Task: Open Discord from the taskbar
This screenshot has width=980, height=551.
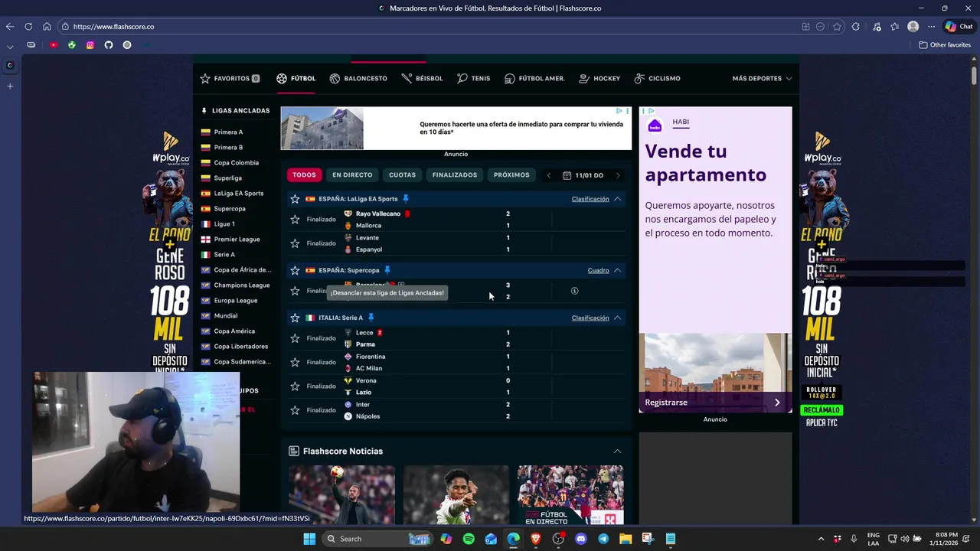Action: coord(581,539)
